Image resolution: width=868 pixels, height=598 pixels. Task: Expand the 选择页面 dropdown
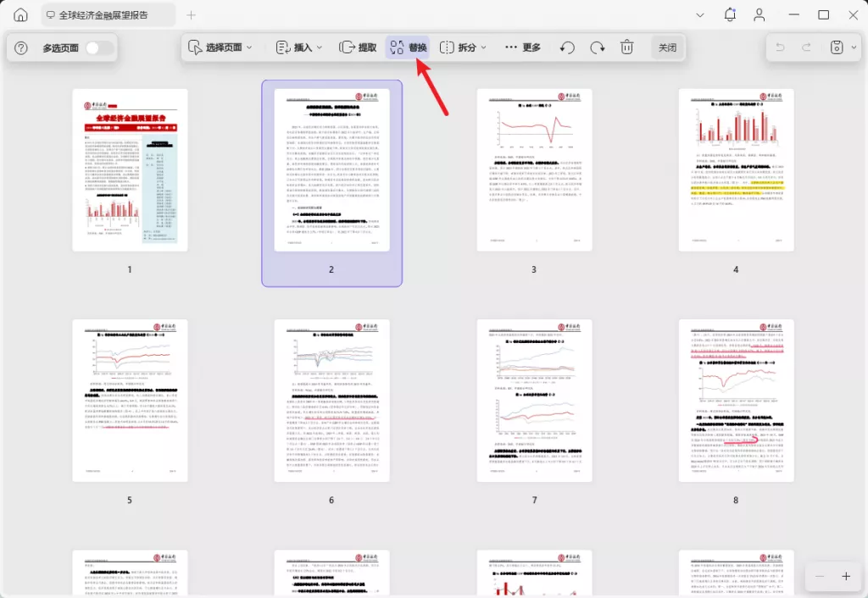pyautogui.click(x=220, y=47)
